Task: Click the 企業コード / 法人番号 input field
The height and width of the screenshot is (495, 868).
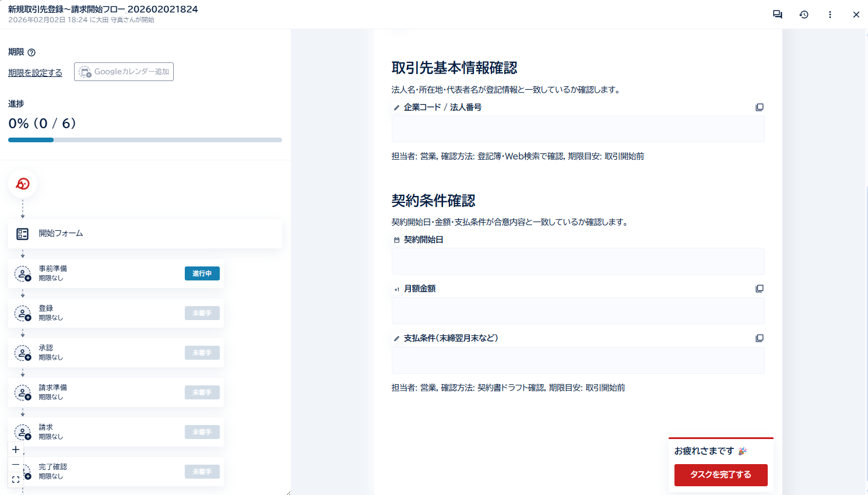Action: click(578, 129)
